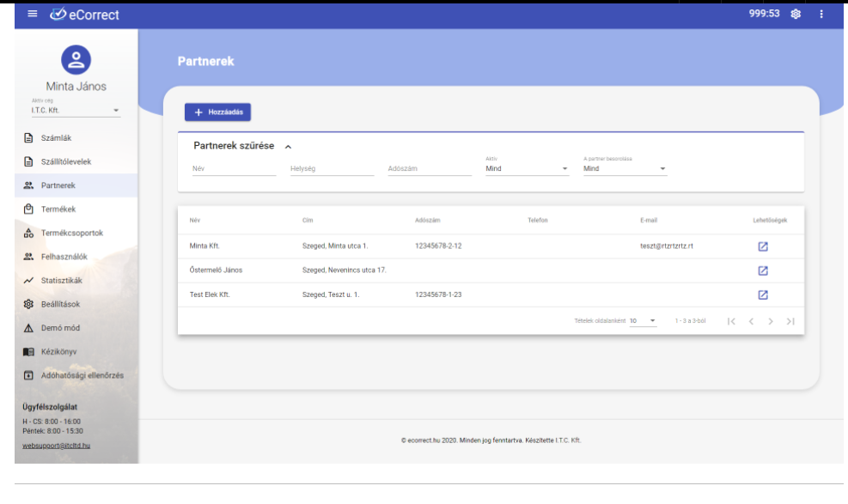Open edit icon for Minta Kft. row
Screen dimensions: 848x504
point(763,246)
